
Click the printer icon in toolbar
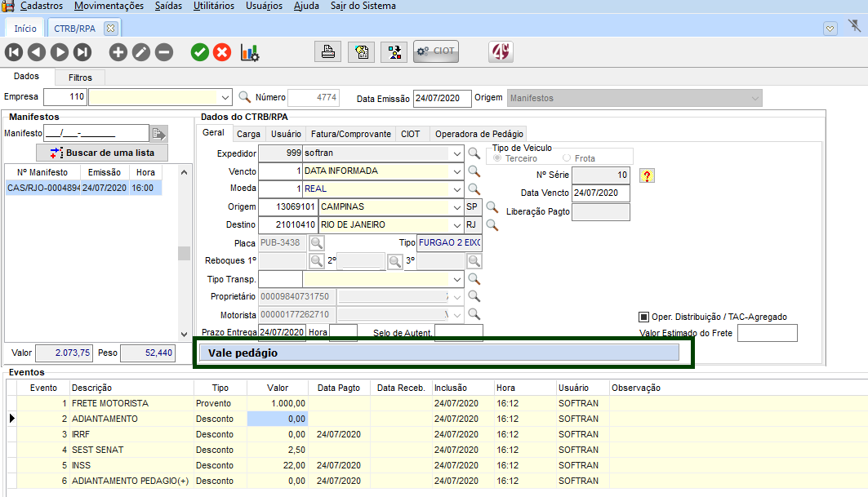[x=327, y=52]
